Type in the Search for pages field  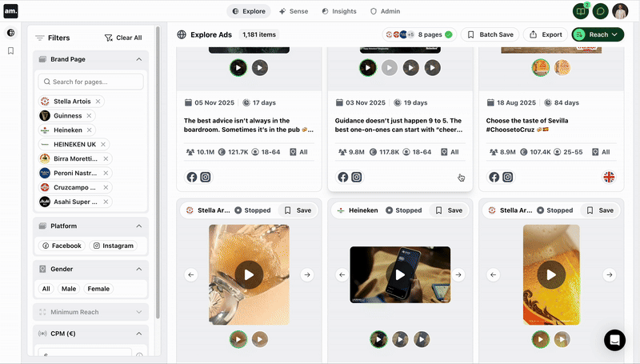(x=92, y=82)
